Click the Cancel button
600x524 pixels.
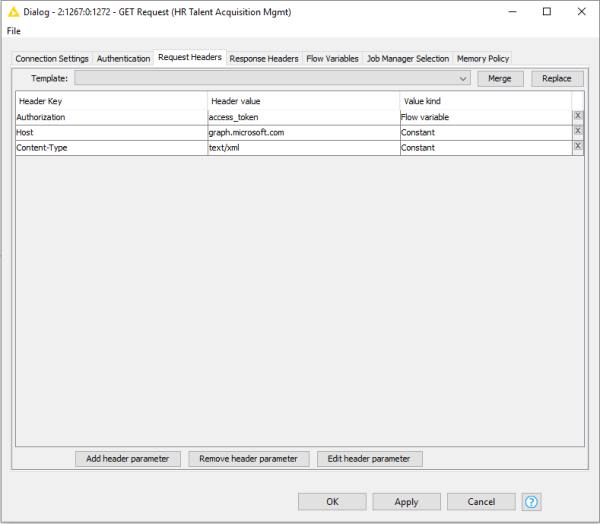[481, 501]
